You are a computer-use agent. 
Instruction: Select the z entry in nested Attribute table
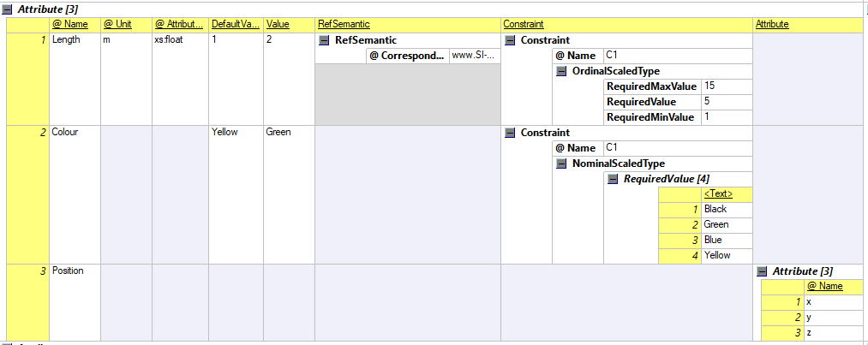[x=832, y=333]
